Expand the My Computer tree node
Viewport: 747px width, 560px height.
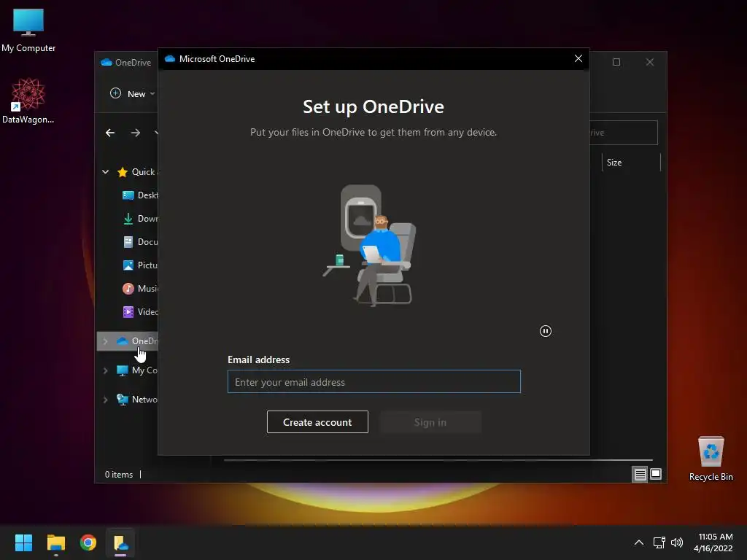click(105, 370)
